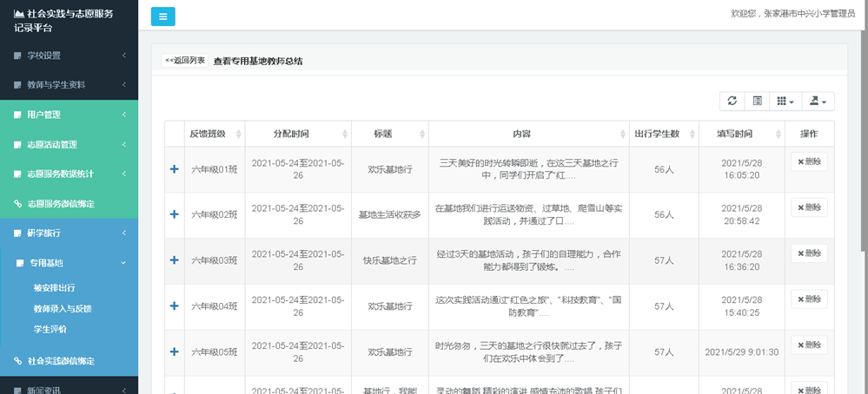Image resolution: width=868 pixels, height=394 pixels.
Task: Expand row details for 六年级01班
Action: pyautogui.click(x=174, y=169)
